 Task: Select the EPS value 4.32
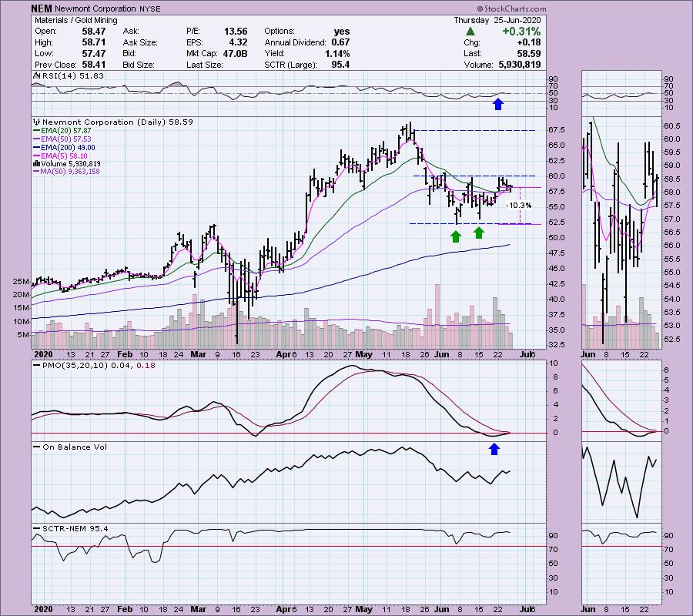[238, 42]
